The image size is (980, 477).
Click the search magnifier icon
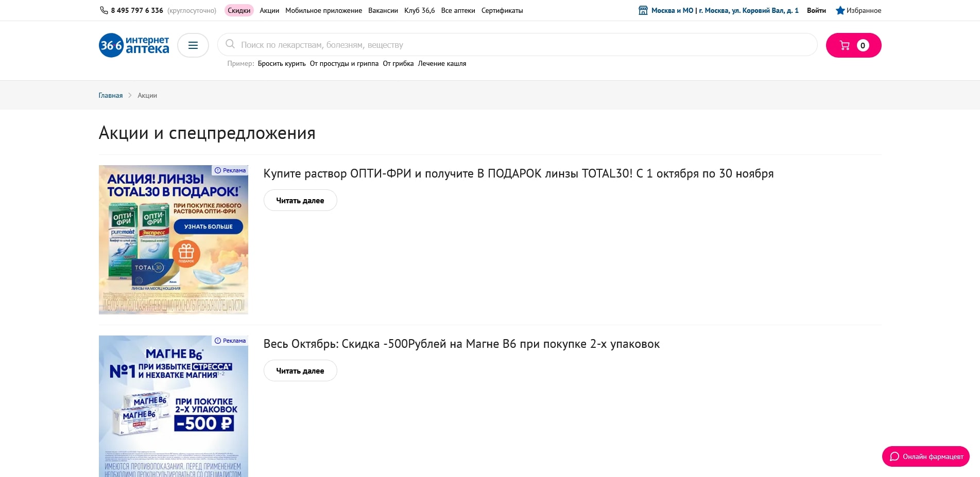pyautogui.click(x=230, y=44)
